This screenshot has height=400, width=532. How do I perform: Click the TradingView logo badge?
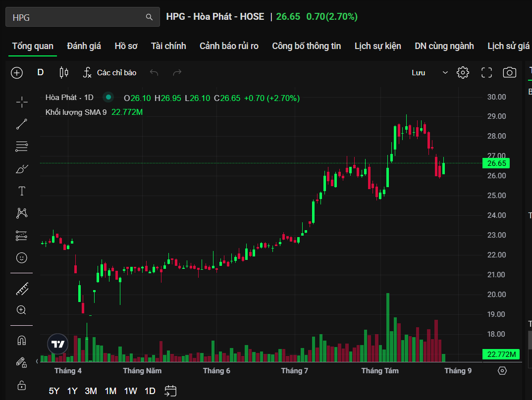coord(57,344)
